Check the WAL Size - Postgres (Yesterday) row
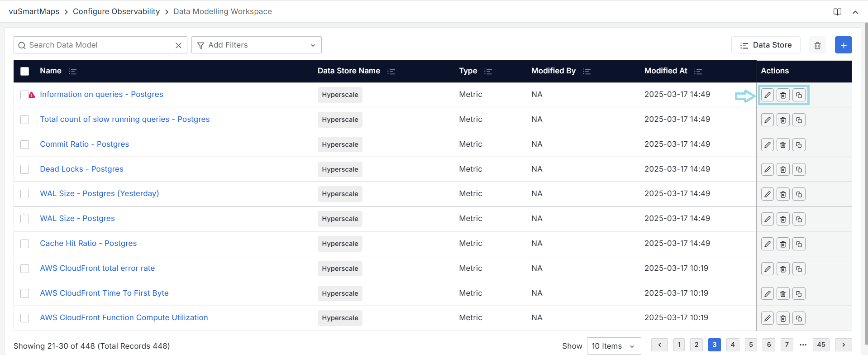The image size is (868, 355). tap(25, 194)
